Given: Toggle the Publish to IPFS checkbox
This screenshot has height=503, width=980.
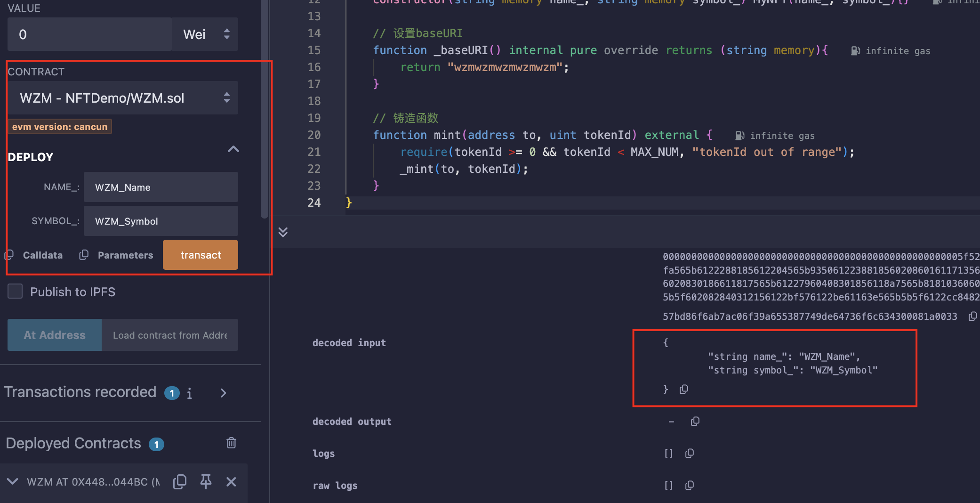Looking at the screenshot, I should point(15,291).
